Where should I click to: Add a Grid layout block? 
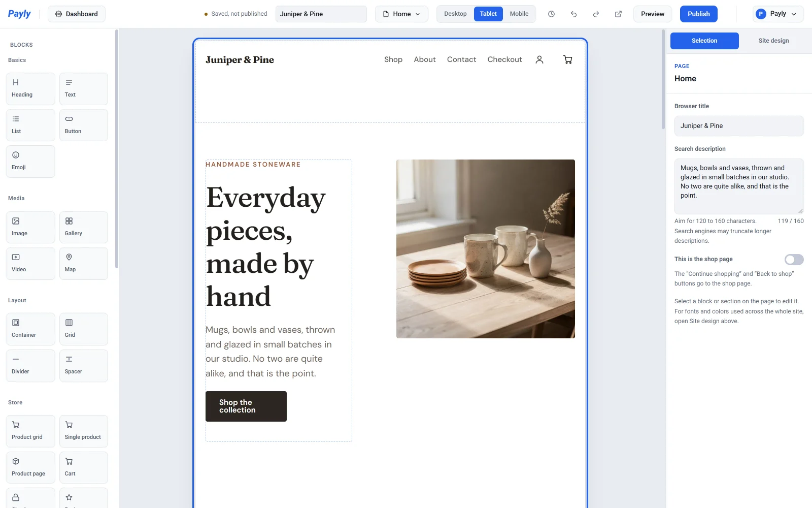(83, 329)
